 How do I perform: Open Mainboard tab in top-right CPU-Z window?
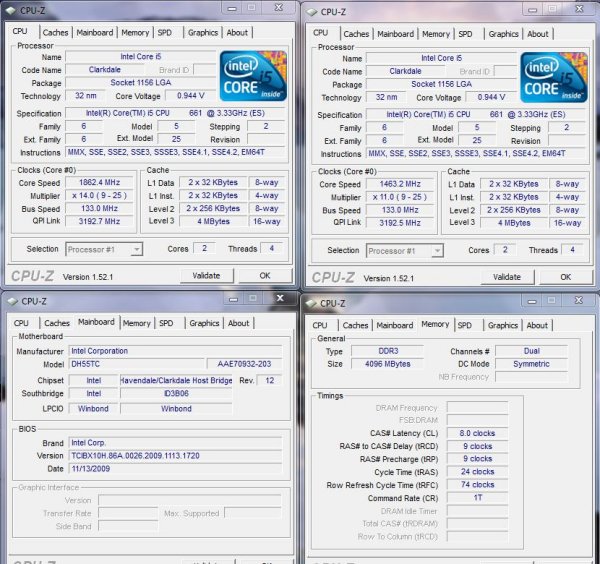(395, 34)
